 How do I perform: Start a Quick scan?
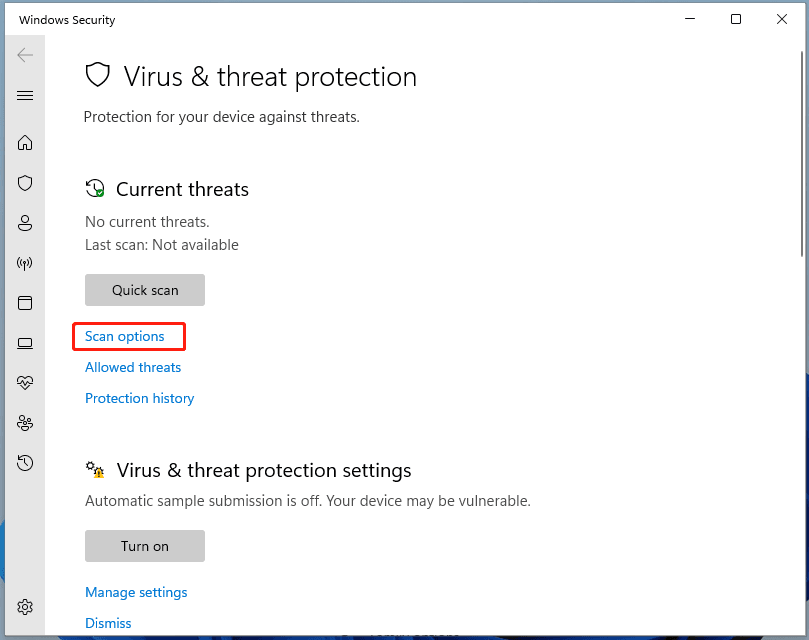tap(145, 290)
